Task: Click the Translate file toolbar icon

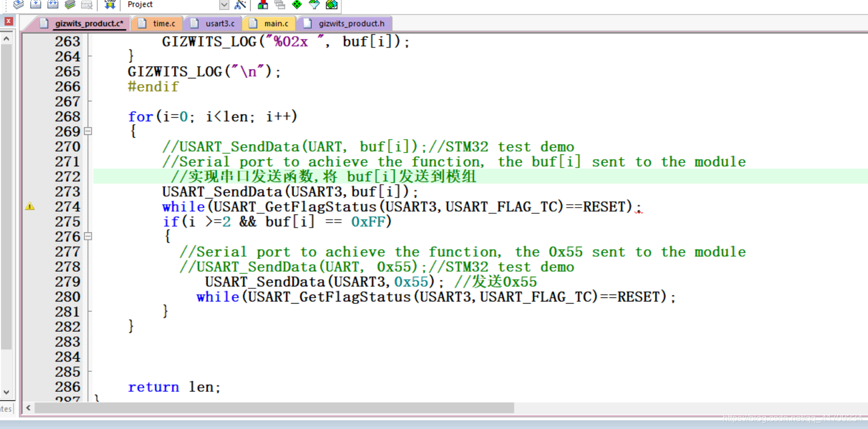Action: (18, 5)
